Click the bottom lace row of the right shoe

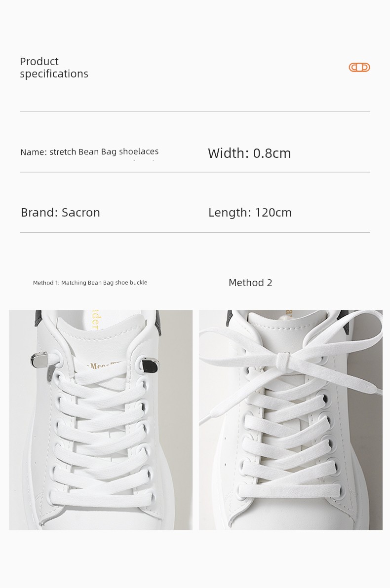point(290,491)
